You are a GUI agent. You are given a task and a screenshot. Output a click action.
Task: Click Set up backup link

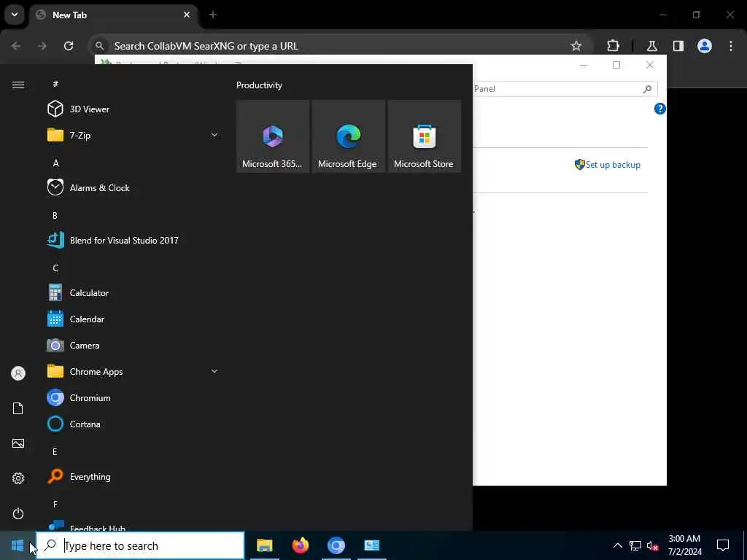click(613, 165)
